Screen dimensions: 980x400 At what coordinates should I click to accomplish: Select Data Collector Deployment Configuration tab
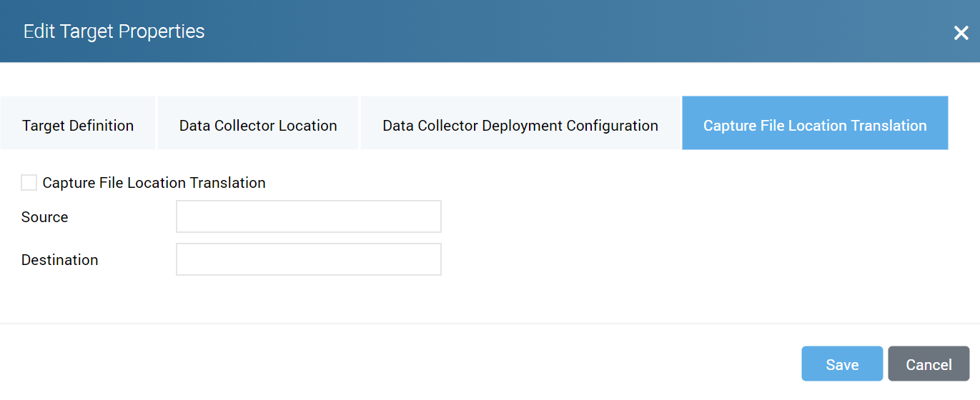[x=520, y=126]
